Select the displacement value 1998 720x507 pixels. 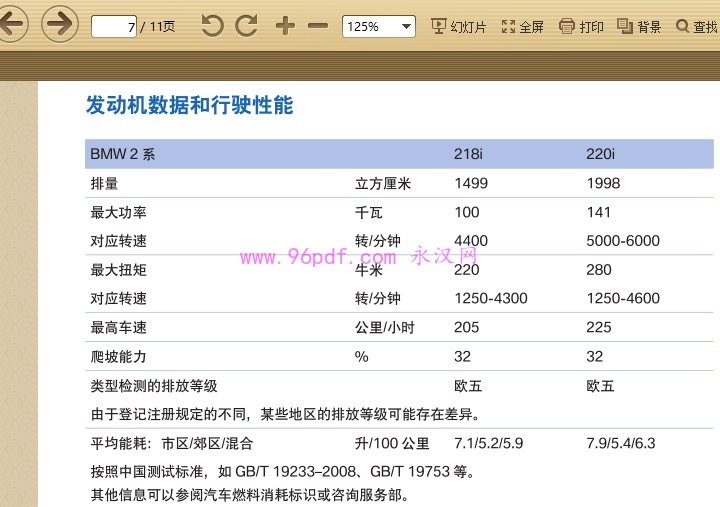603,183
